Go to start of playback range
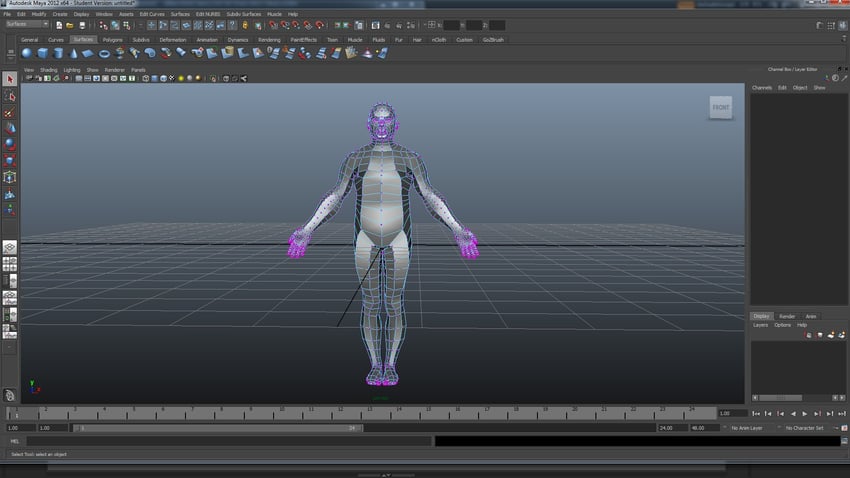This screenshot has width=850, height=478. click(756, 414)
